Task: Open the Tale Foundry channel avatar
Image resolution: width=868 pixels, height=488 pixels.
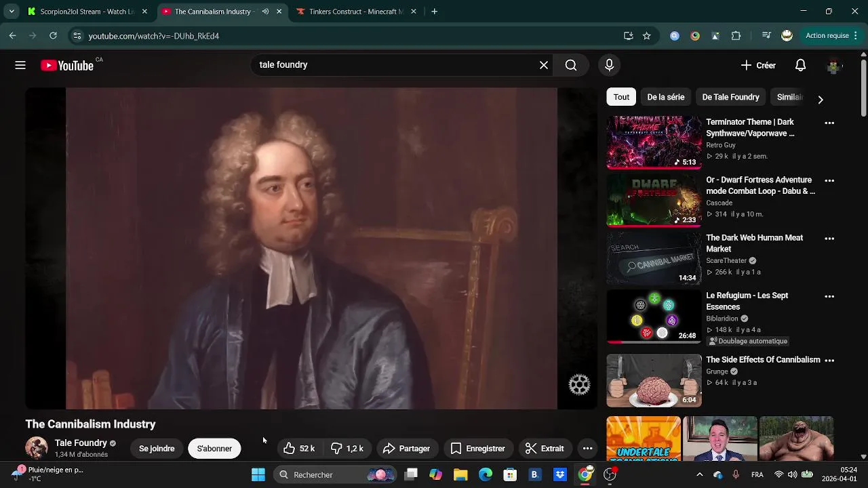Action: coord(37,448)
